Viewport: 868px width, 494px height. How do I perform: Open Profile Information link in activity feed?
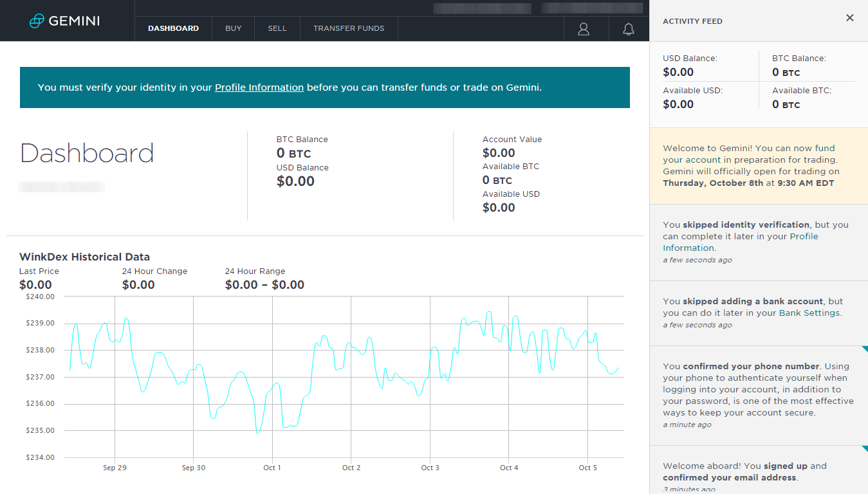(x=741, y=242)
